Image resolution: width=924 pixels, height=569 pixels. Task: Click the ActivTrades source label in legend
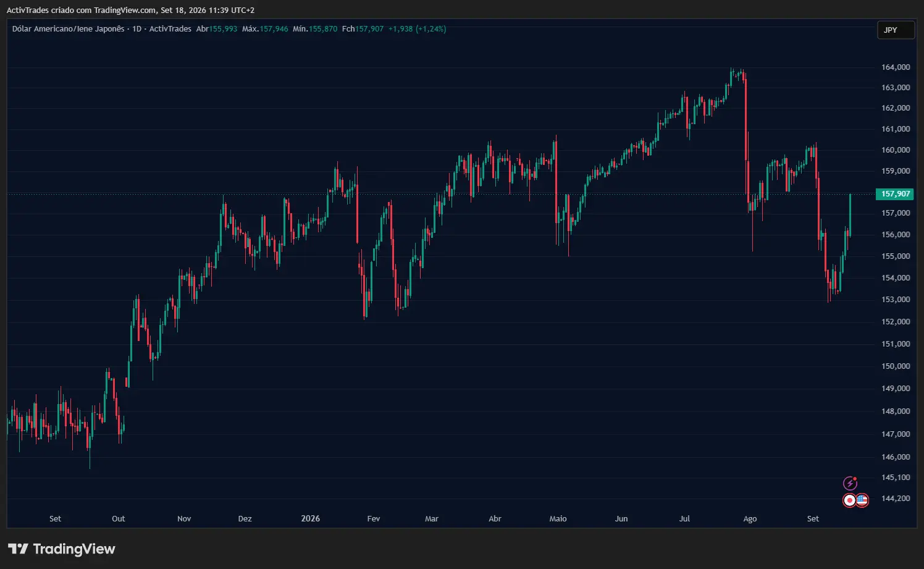(170, 29)
